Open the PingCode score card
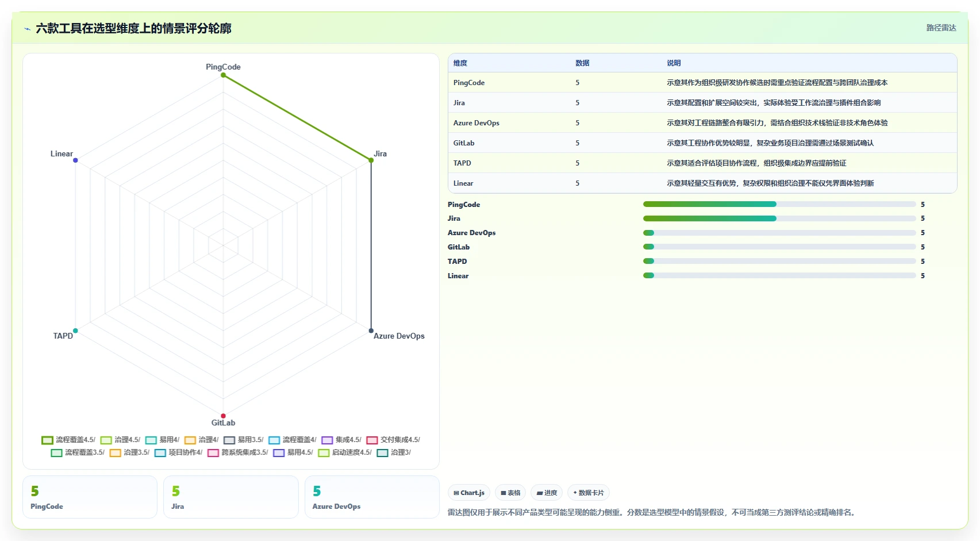This screenshot has height=541, width=980. coord(90,497)
